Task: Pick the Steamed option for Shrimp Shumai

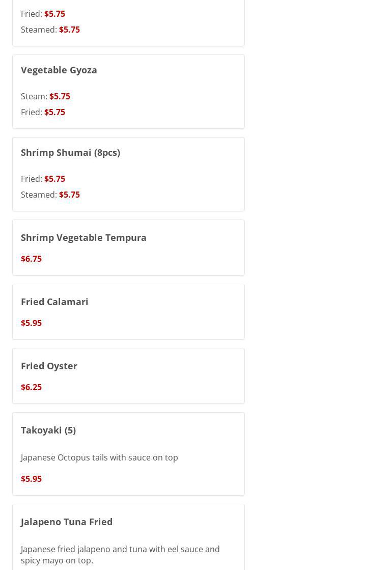Action: 50,195
